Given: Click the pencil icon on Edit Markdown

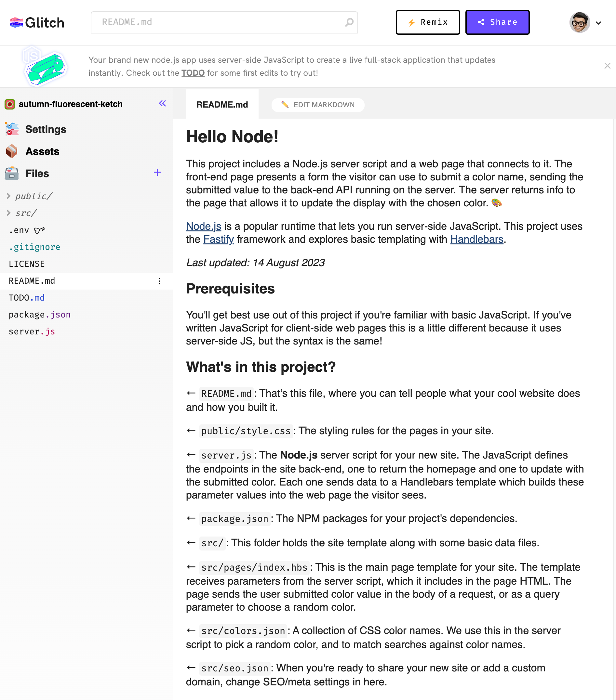Looking at the screenshot, I should tap(285, 104).
